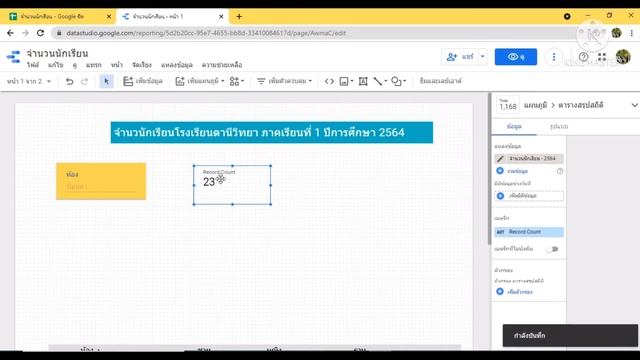Click the add date range dimension field

coord(529,196)
